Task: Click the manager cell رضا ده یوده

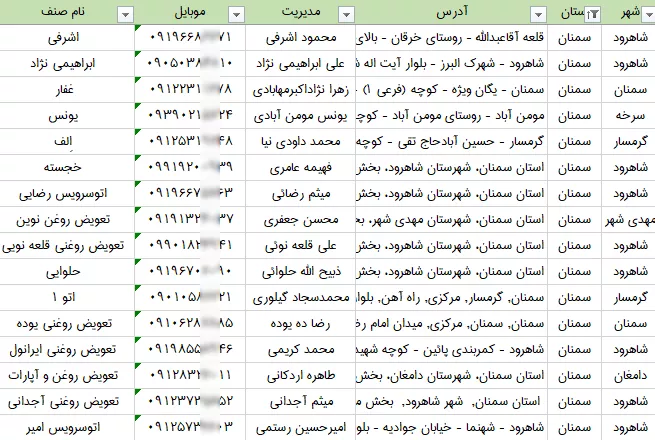Action: (x=300, y=323)
